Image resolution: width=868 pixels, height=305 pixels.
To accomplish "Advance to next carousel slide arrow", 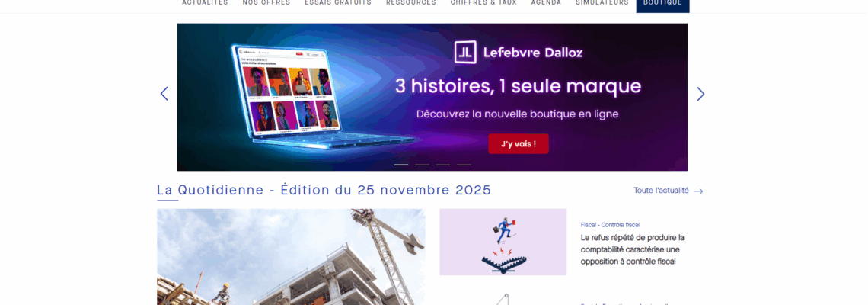I will point(700,94).
